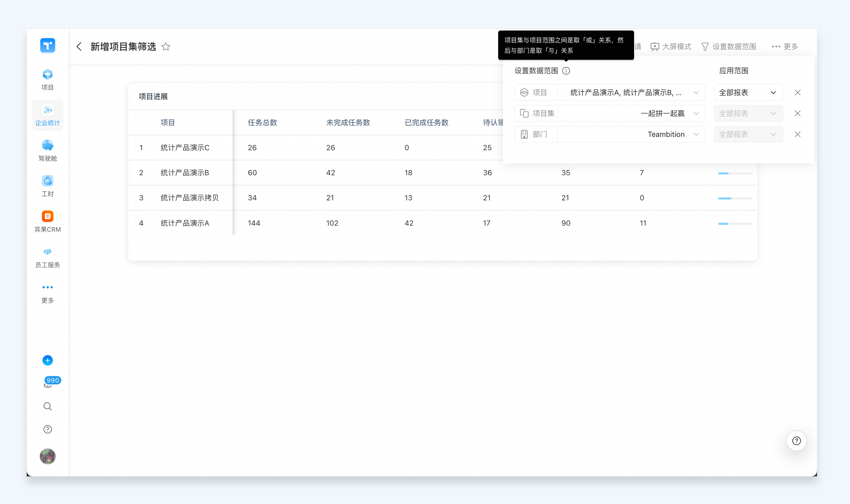
Task: Click the 102 unfinished tasks cell
Action: 332,223
